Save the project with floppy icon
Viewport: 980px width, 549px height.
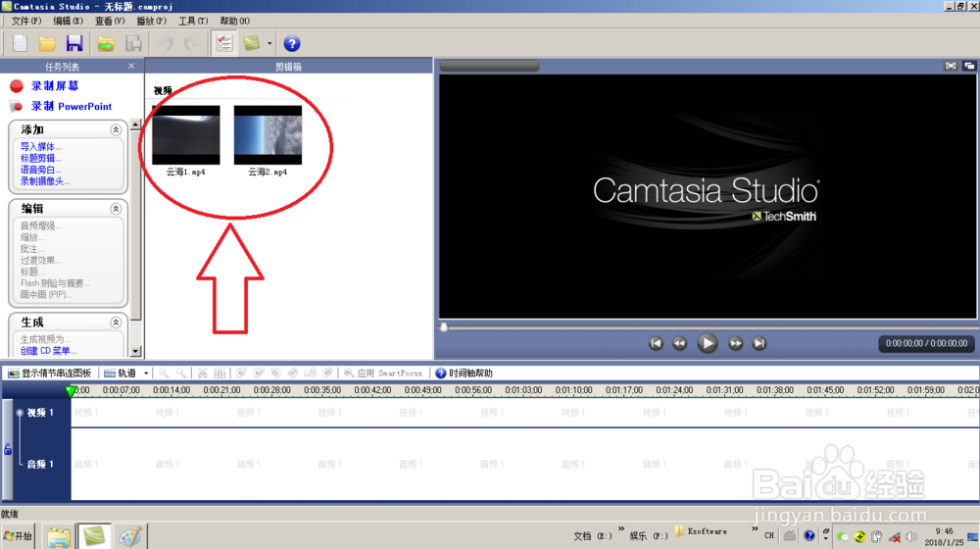coord(74,43)
